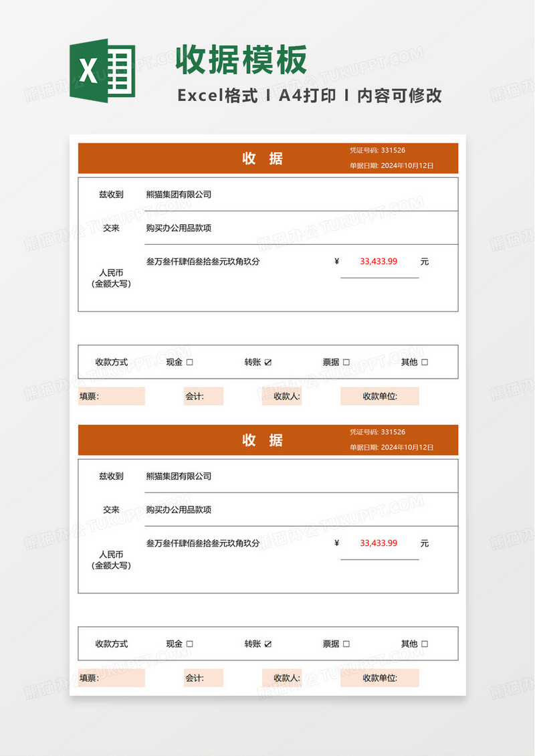
Task: Click 叁万叁仟肆佰叁拾叁元玖角玖分 in the lower receipt
Action: pyautogui.click(x=203, y=543)
